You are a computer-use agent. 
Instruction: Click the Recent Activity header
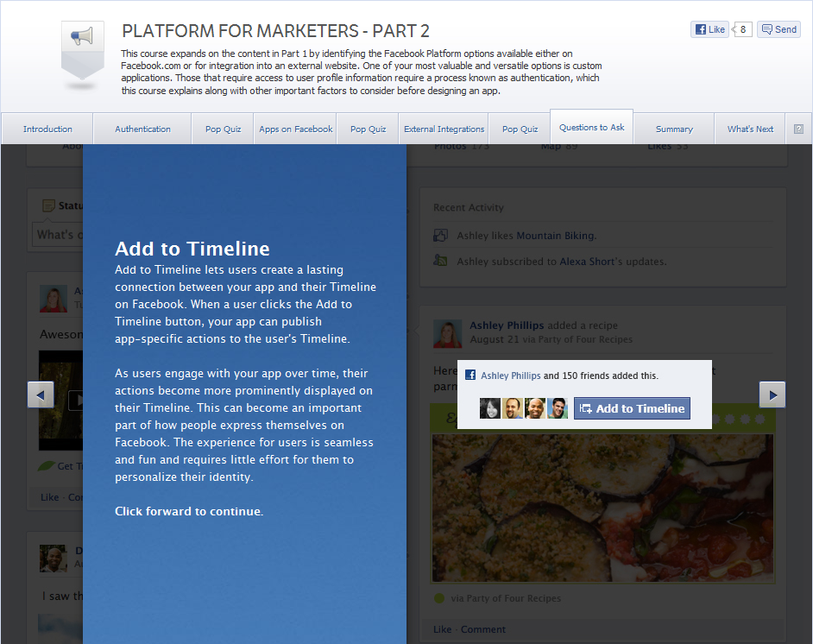pyautogui.click(x=469, y=207)
